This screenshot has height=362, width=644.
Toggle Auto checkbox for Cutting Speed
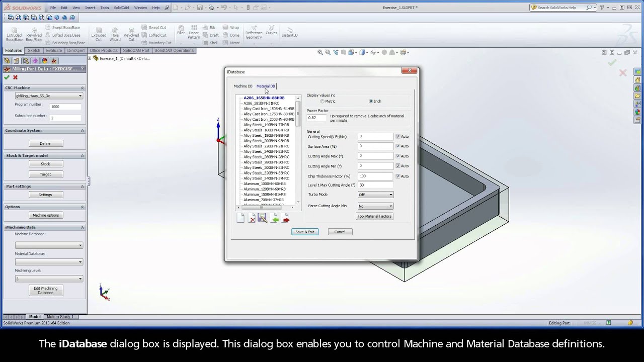[398, 136]
